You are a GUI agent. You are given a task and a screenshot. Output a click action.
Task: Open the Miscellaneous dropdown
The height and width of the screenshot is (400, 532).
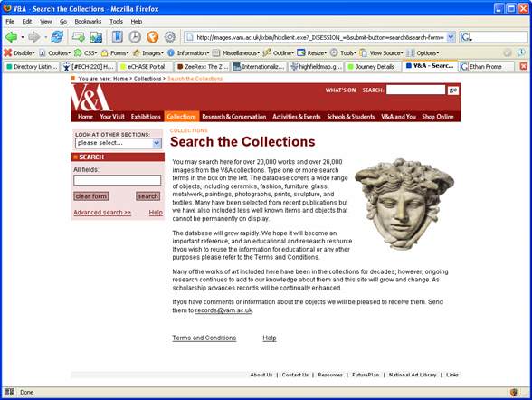236,52
